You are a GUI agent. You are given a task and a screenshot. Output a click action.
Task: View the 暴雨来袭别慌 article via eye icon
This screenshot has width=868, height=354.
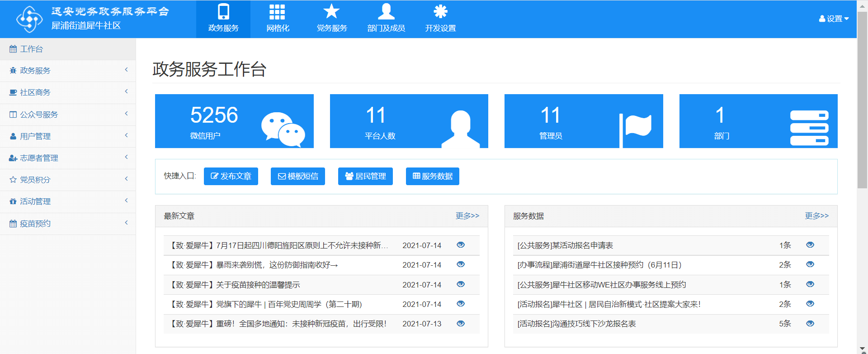tap(461, 264)
